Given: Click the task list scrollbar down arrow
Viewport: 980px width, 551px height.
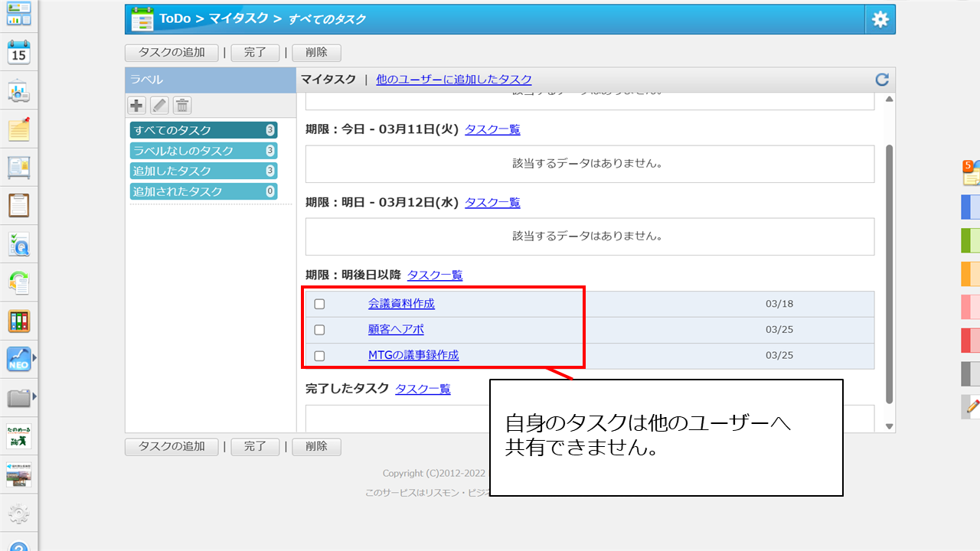Looking at the screenshot, I should tap(889, 426).
